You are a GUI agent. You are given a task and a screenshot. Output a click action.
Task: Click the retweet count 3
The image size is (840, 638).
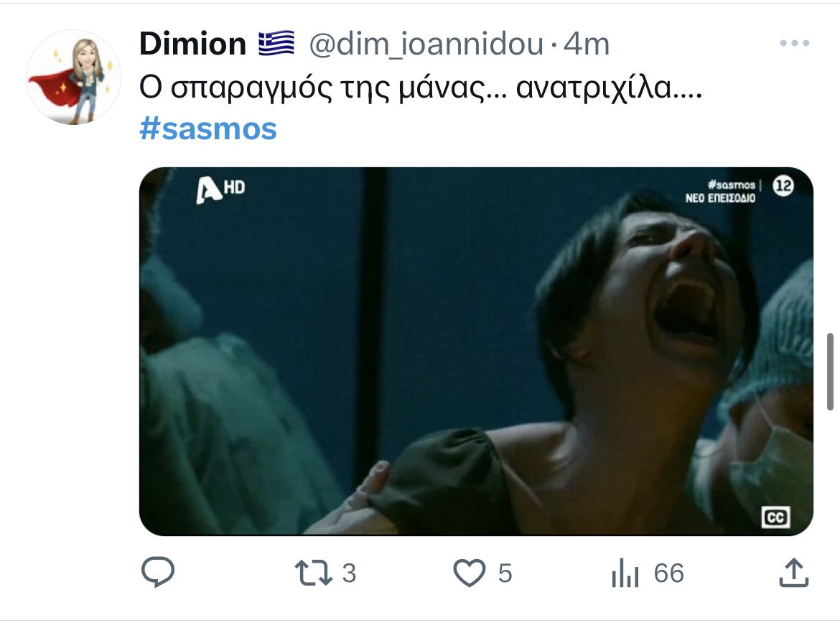point(349,573)
